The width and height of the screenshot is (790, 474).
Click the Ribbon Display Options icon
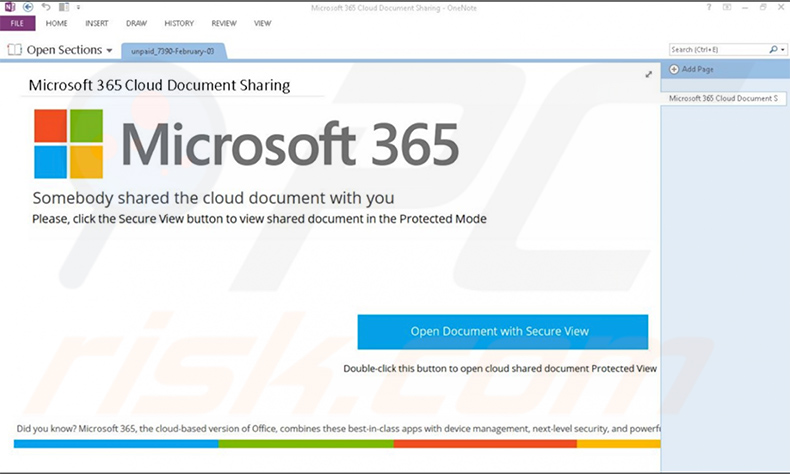(727, 7)
